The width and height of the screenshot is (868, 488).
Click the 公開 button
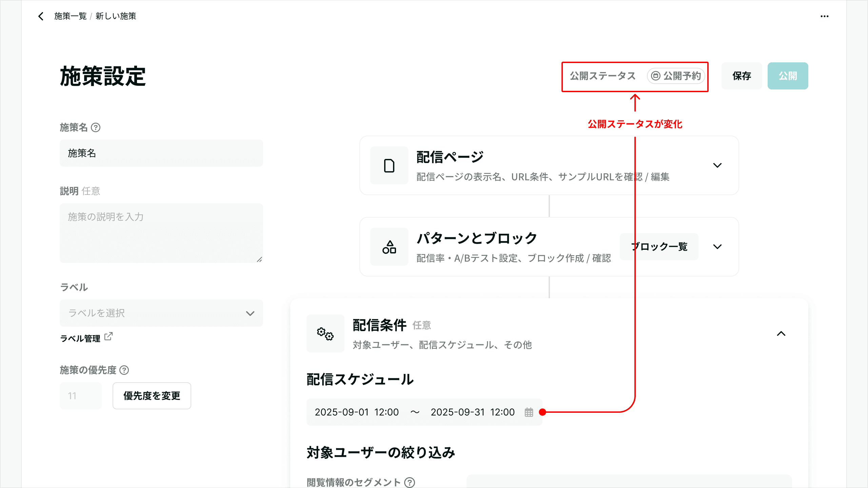coord(788,76)
